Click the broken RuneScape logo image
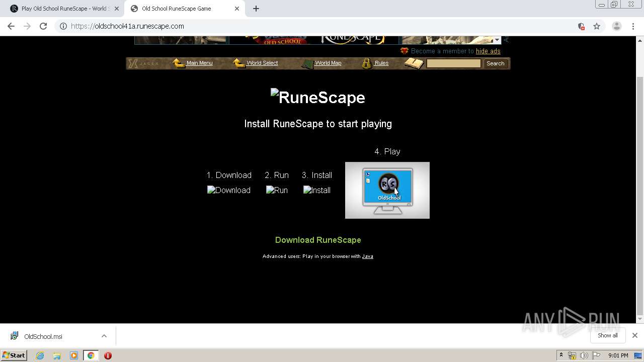This screenshot has height=362, width=644. click(x=318, y=97)
